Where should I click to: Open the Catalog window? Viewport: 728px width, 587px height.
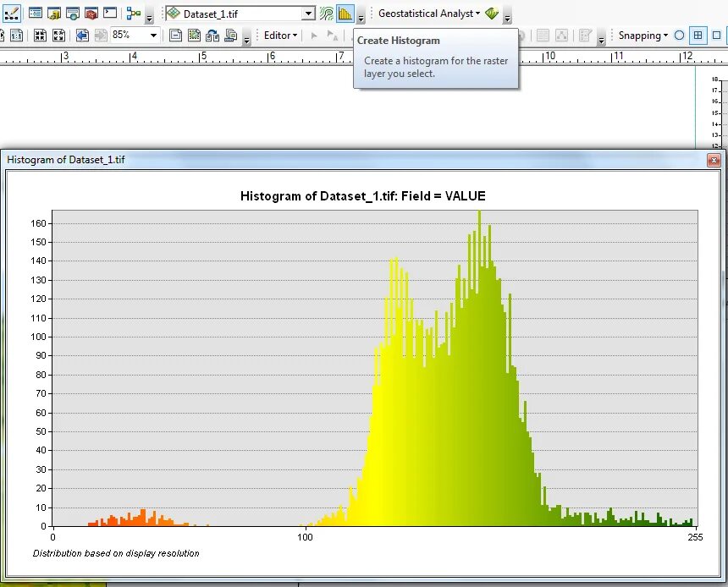54,14
